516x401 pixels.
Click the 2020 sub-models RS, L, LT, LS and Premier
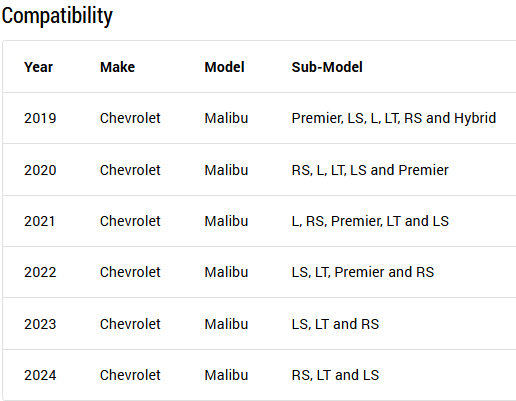click(370, 170)
